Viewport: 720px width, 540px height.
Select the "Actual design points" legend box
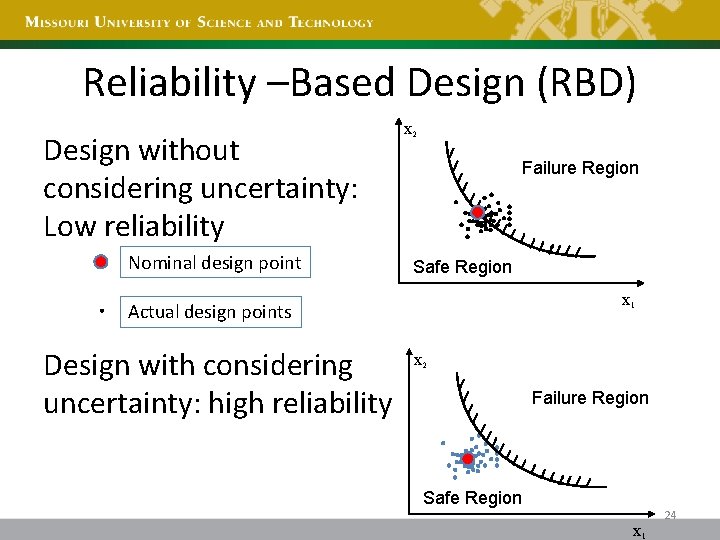211,312
